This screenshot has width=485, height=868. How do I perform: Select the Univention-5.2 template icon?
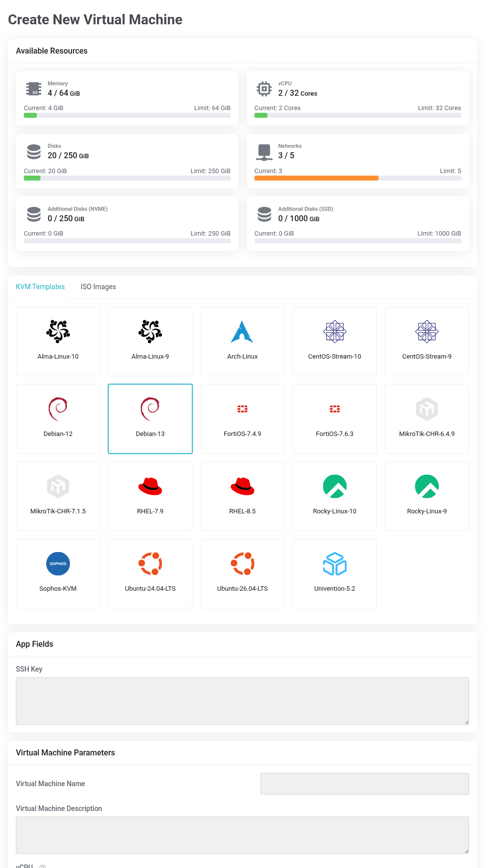click(x=335, y=563)
